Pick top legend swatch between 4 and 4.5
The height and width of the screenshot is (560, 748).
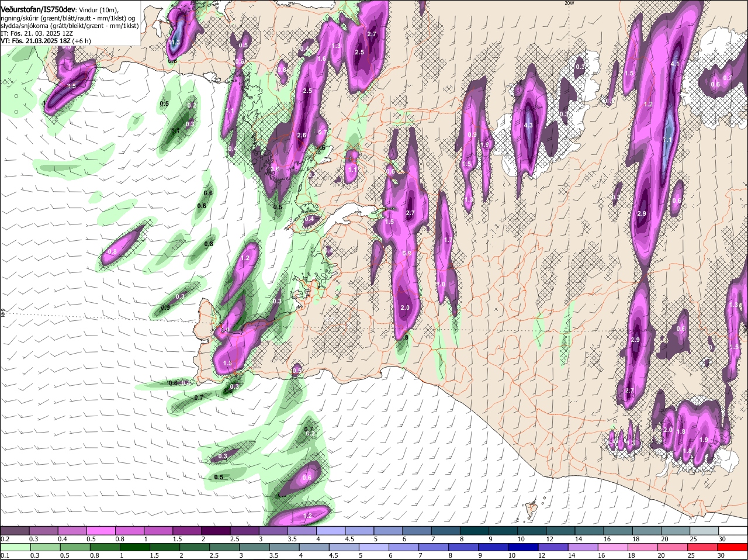[331, 530]
